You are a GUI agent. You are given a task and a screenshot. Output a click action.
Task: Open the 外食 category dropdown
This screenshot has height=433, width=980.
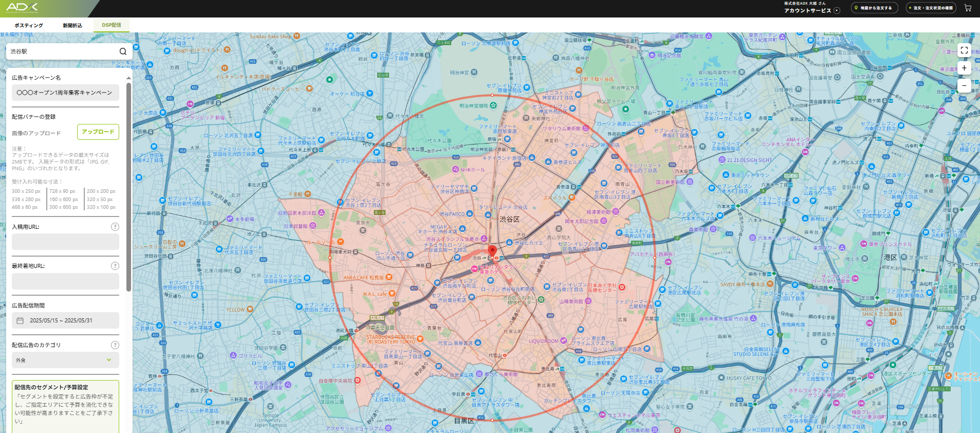(65, 360)
